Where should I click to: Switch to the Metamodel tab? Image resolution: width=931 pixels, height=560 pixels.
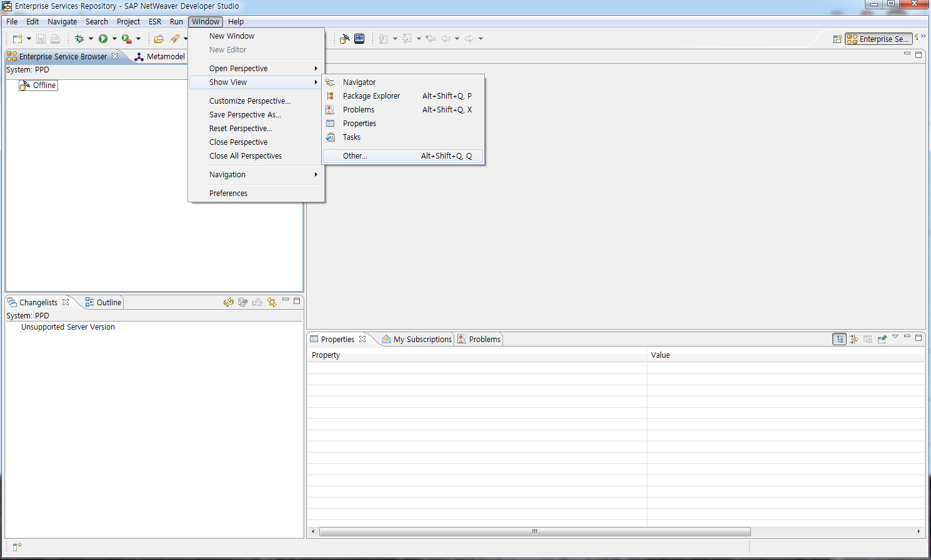(160, 57)
